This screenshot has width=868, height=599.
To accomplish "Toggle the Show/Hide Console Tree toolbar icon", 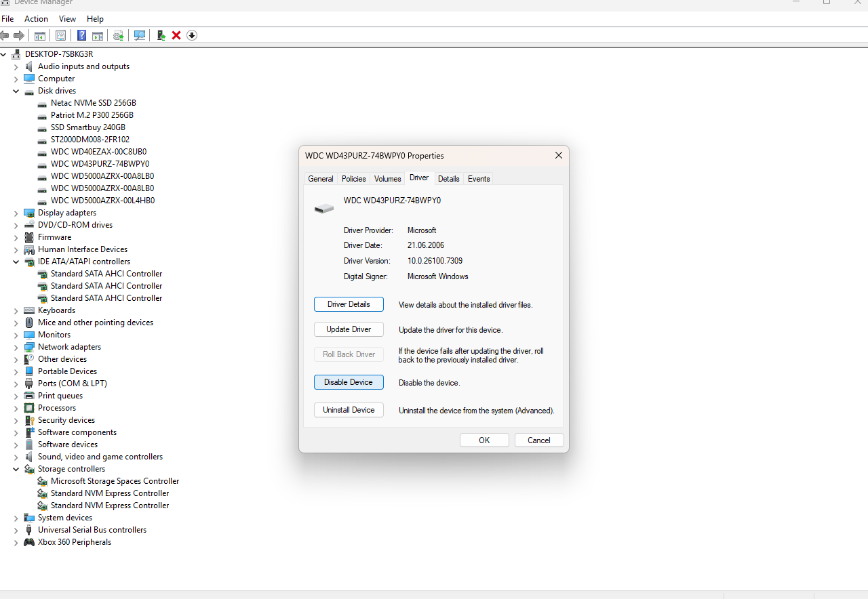I will pos(40,35).
